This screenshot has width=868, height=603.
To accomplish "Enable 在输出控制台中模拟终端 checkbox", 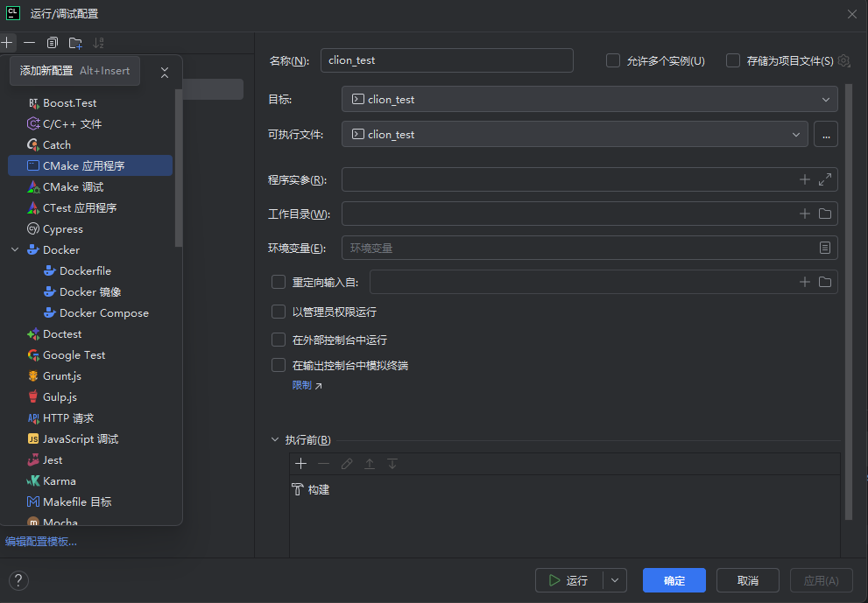I will click(x=279, y=365).
